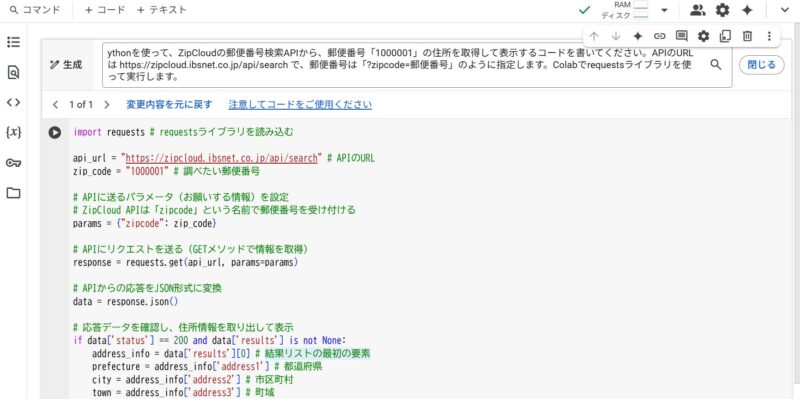
Task: Open the share people icon
Action: tap(697, 10)
